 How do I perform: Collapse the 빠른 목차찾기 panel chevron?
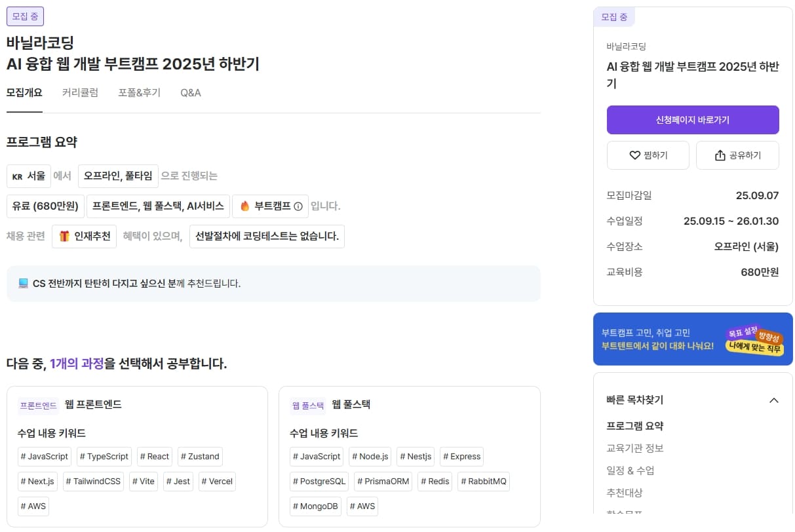click(x=774, y=400)
